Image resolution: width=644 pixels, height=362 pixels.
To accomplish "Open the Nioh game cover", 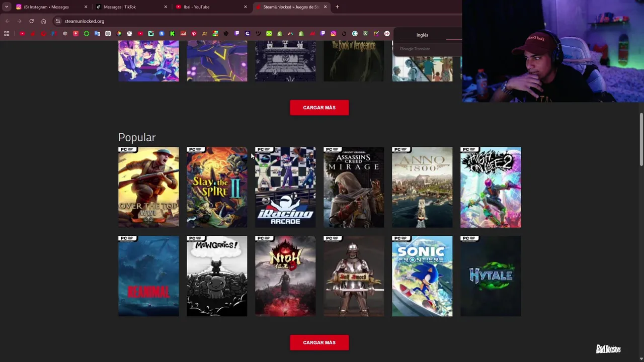I will pos(285,276).
